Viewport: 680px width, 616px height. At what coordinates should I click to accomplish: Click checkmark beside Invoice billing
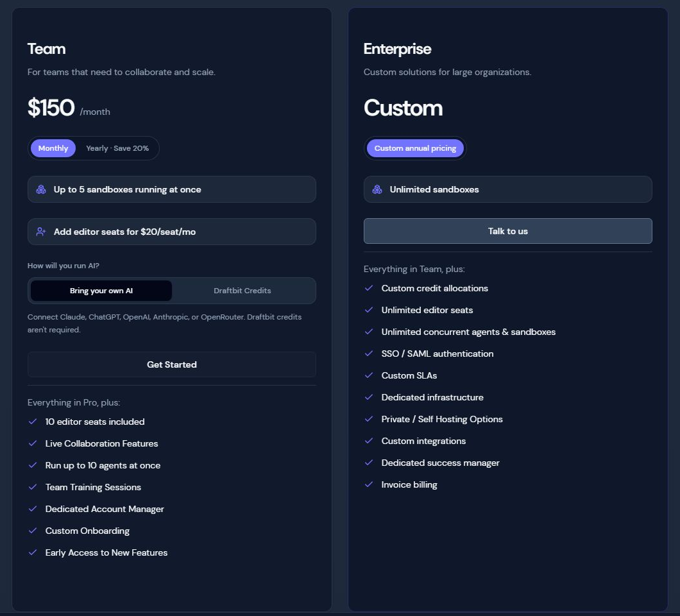click(x=369, y=484)
